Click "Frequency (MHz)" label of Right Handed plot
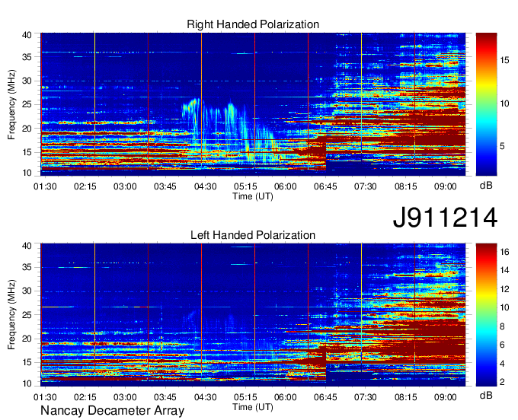 [x=11, y=104]
